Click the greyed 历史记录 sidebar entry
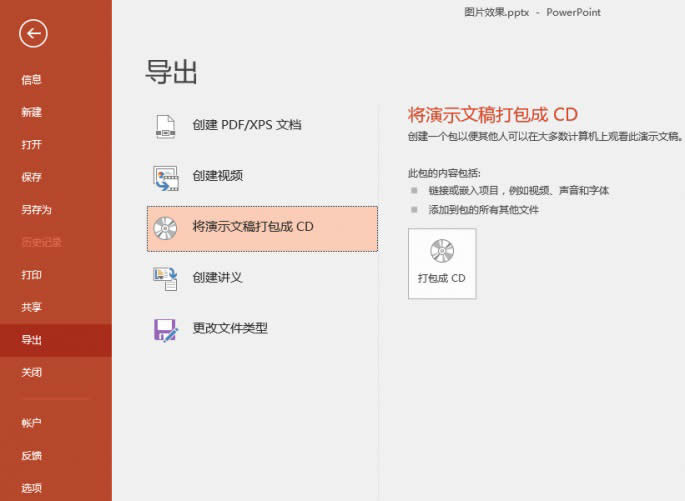 coord(41,243)
